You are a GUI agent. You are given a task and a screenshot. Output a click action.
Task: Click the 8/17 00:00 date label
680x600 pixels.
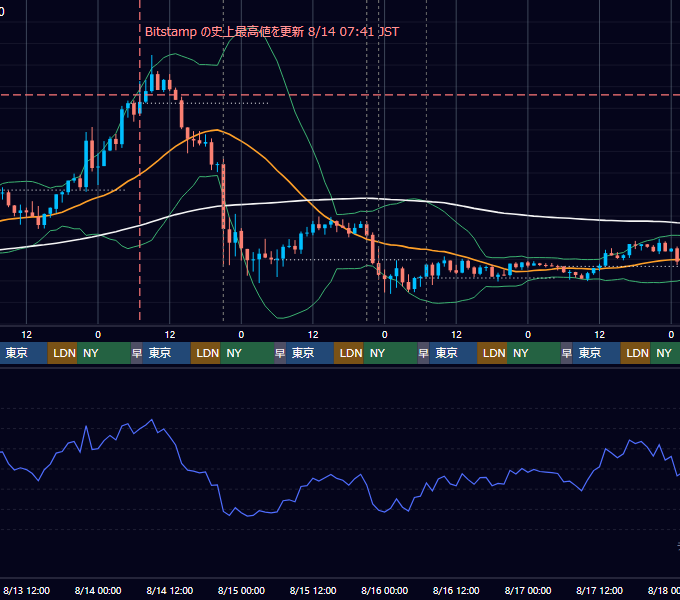click(528, 590)
